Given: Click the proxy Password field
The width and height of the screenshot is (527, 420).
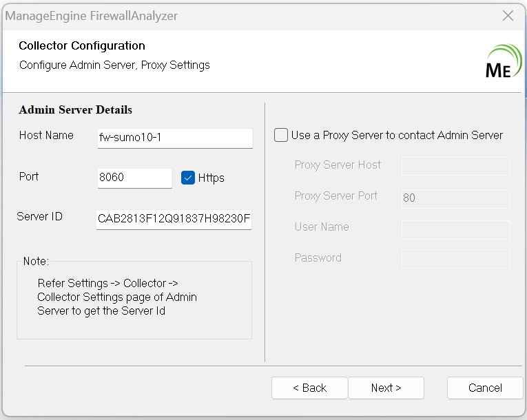Looking at the screenshot, I should pos(455,259).
